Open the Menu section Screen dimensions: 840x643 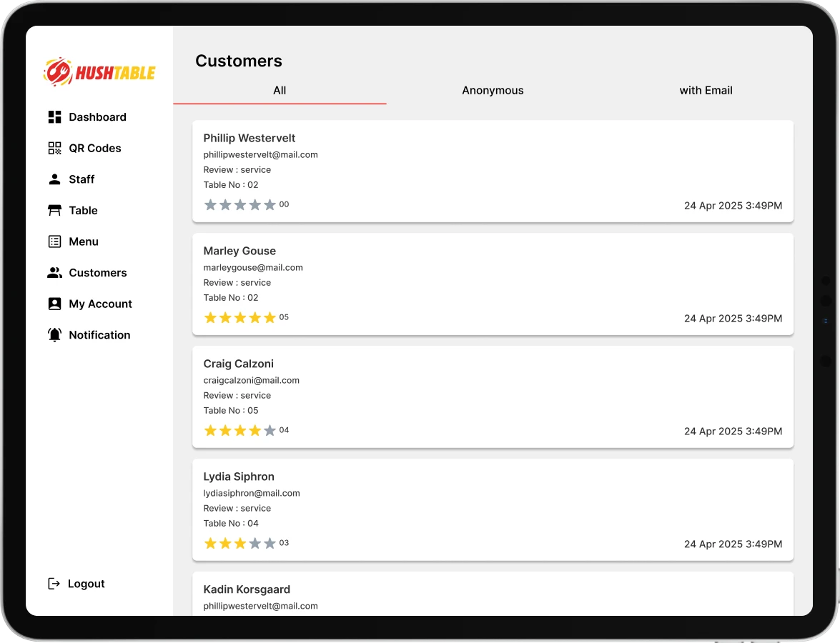84,241
